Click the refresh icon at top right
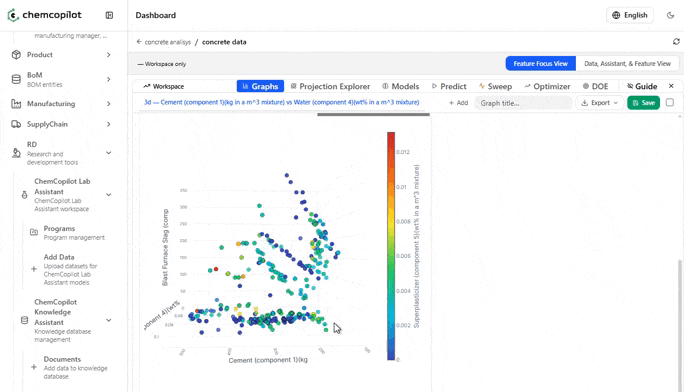The height and width of the screenshot is (392, 684). pyautogui.click(x=676, y=41)
